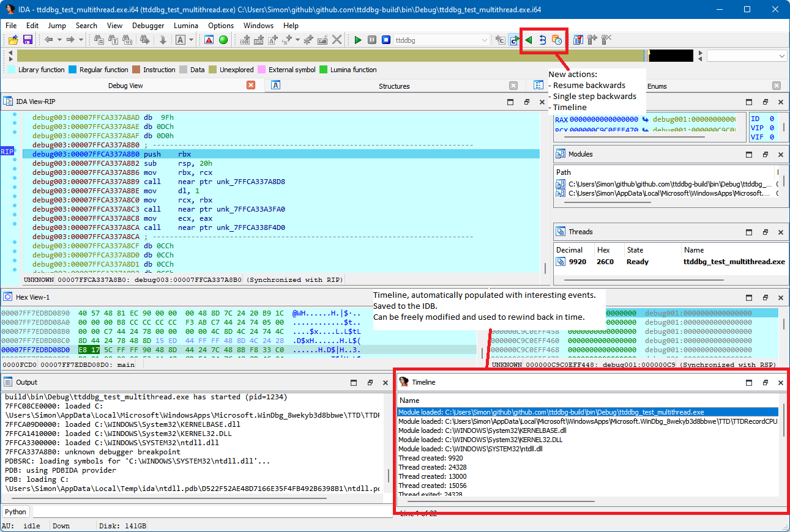Click the Save database icon
Viewport: 790px width, 532px height.
pos(28,40)
